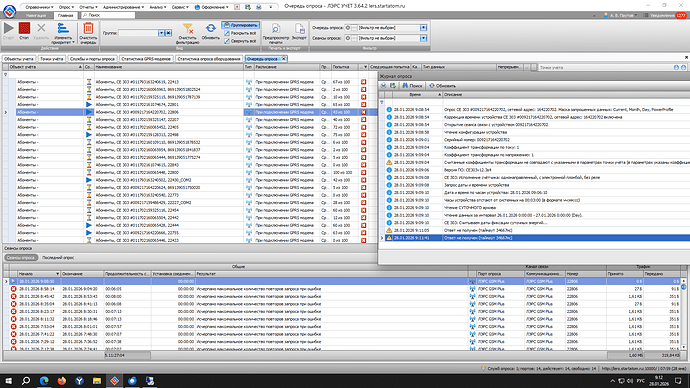Switch to Точки учёта tab
The image size is (690, 388).
(x=51, y=59)
